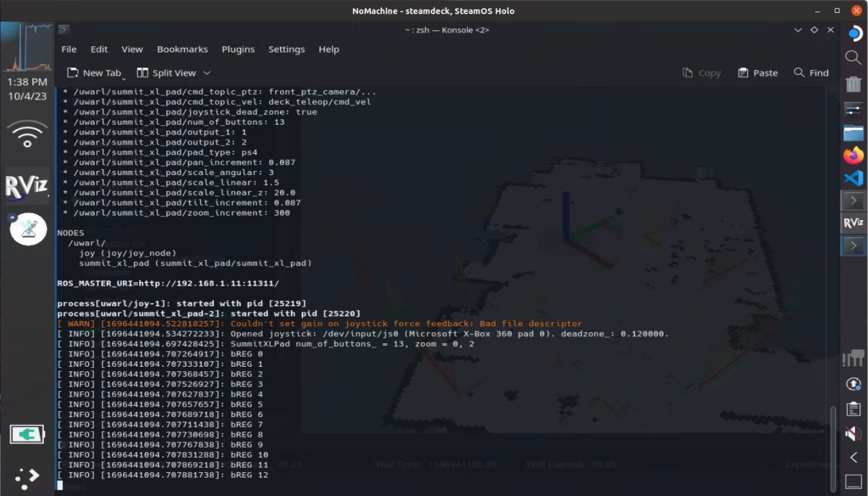Select the orange WARN joystick feedback line
The width and height of the screenshot is (868, 496).
click(x=320, y=324)
